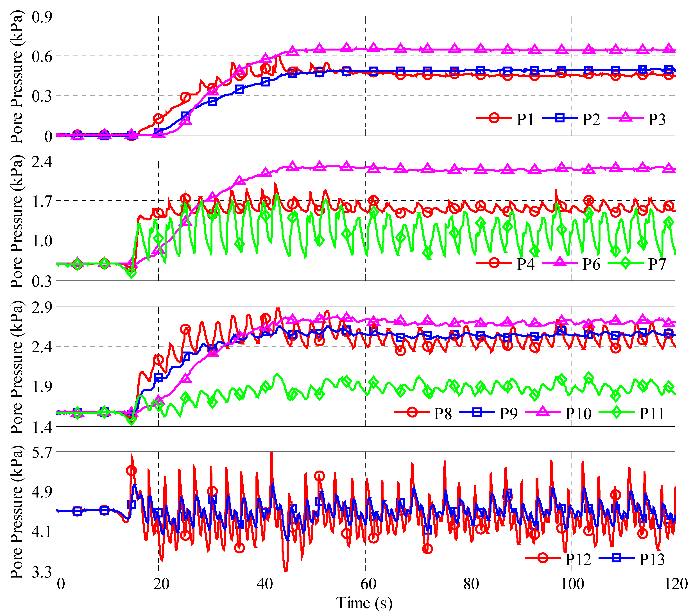Click the P1 red circle legend marker
Screen dimensions: 691x616
[x=494, y=118]
